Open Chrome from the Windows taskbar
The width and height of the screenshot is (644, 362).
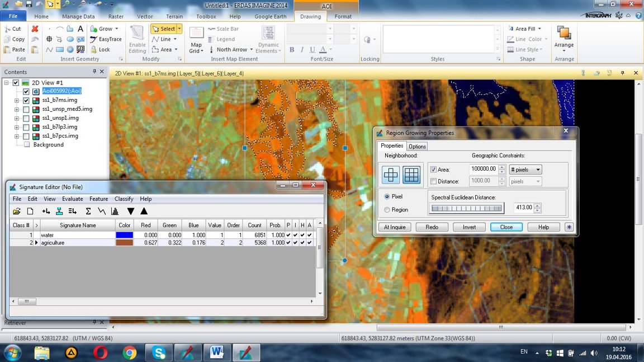pos(129,352)
